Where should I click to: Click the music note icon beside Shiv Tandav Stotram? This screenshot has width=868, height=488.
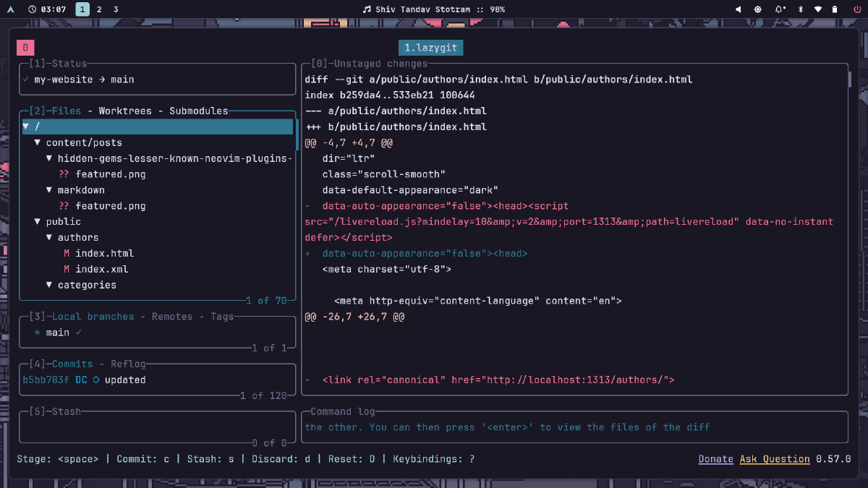tap(367, 9)
